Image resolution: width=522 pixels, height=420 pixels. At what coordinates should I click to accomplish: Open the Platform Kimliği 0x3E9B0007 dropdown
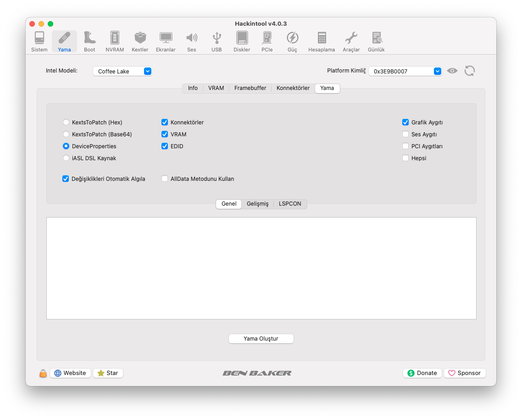(x=405, y=71)
